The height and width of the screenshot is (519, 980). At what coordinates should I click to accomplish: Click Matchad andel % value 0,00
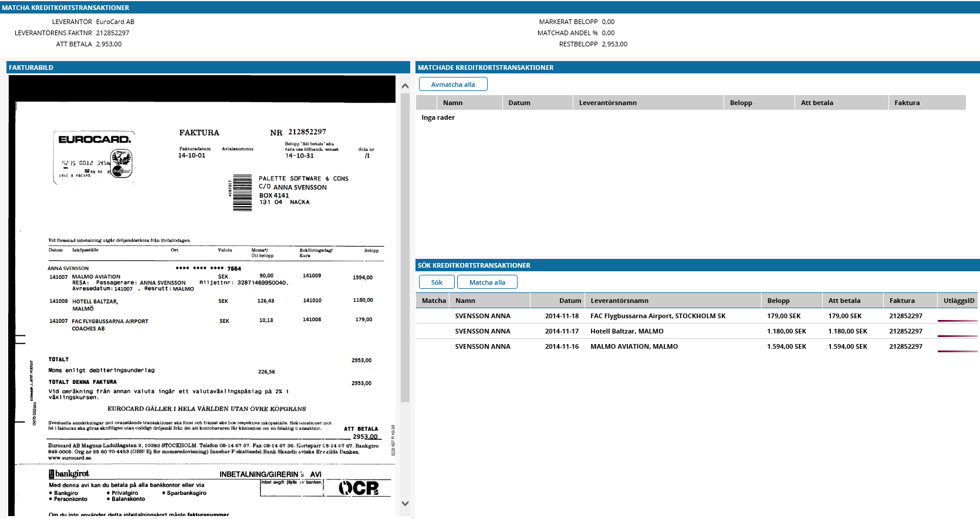pos(608,33)
